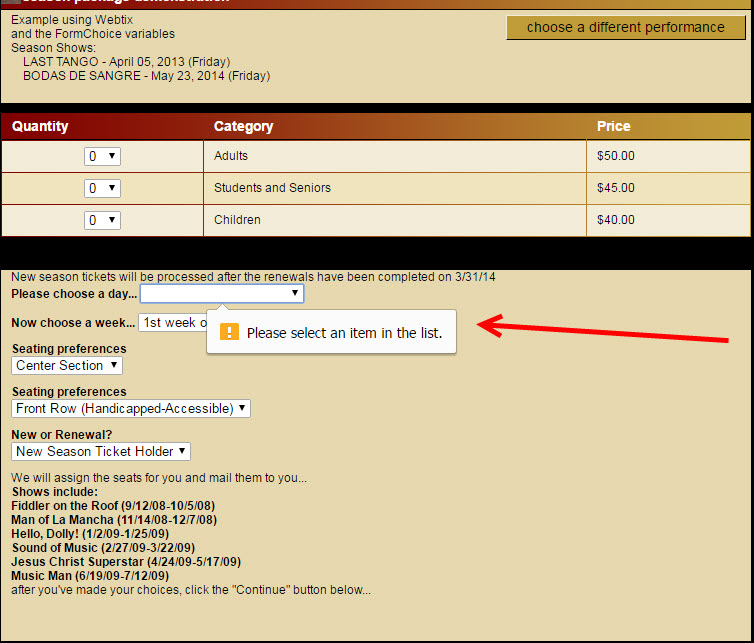Click the 'Fiddler on the Roof (9/12/08-10/5/08)' text
This screenshot has width=754, height=643.
(113, 506)
